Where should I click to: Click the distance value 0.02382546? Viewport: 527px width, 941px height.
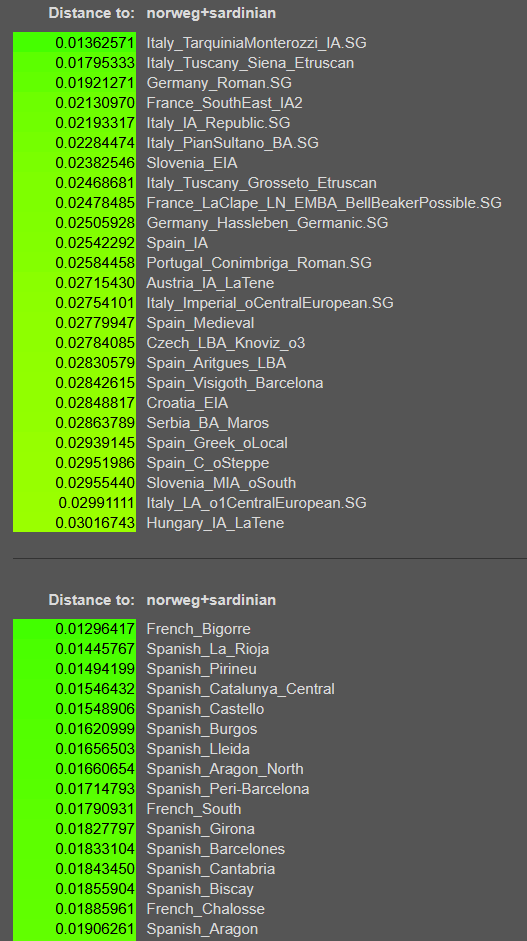(95, 163)
